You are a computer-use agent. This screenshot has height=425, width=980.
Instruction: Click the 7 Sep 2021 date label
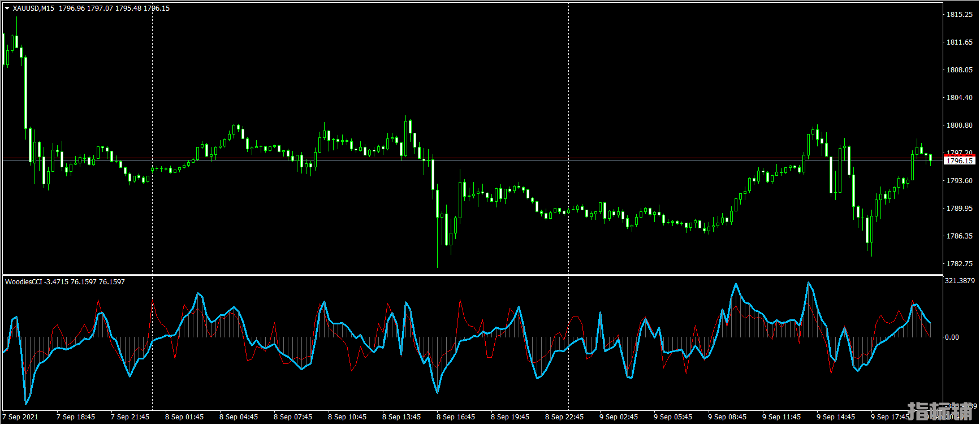coord(20,417)
